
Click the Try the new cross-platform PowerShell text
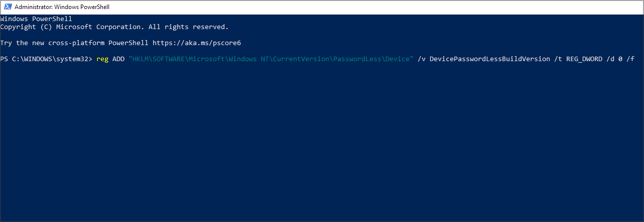74,43
